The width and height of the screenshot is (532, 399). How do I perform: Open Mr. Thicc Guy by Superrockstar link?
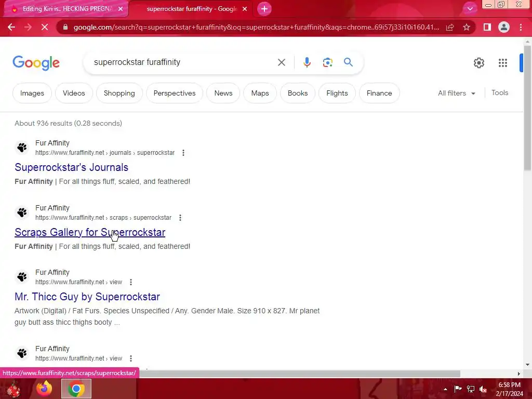(87, 297)
